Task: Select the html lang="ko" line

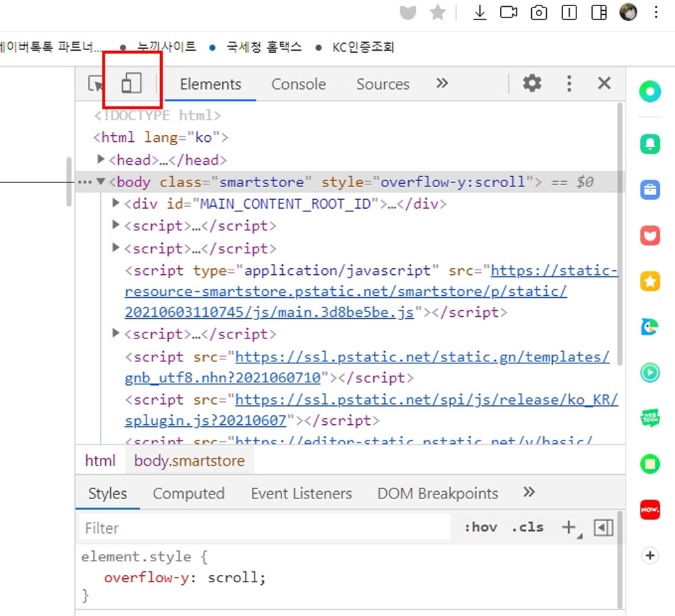Action: 161,137
